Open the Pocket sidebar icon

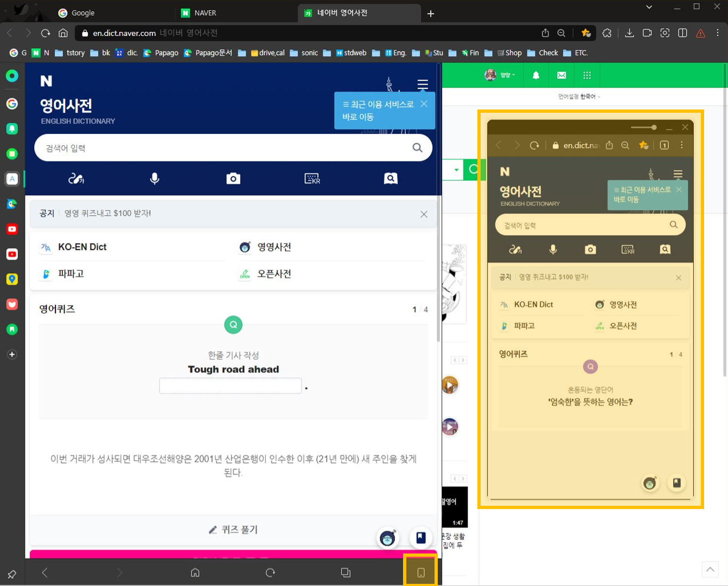(12, 304)
